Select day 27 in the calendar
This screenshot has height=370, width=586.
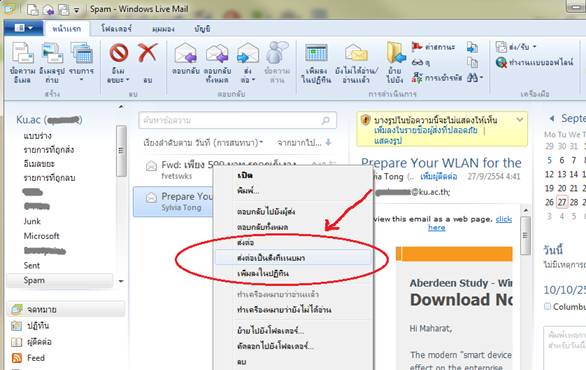(x=562, y=202)
